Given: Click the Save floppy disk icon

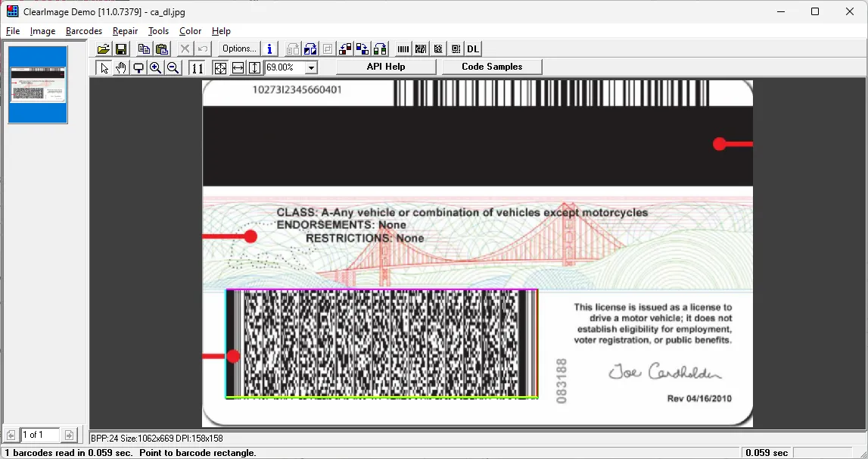Looking at the screenshot, I should (121, 48).
